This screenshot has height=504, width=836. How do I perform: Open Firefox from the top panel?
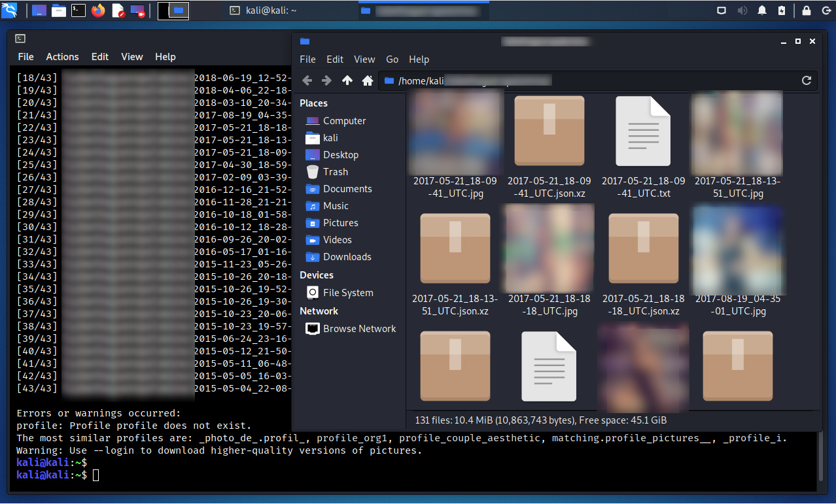[98, 10]
